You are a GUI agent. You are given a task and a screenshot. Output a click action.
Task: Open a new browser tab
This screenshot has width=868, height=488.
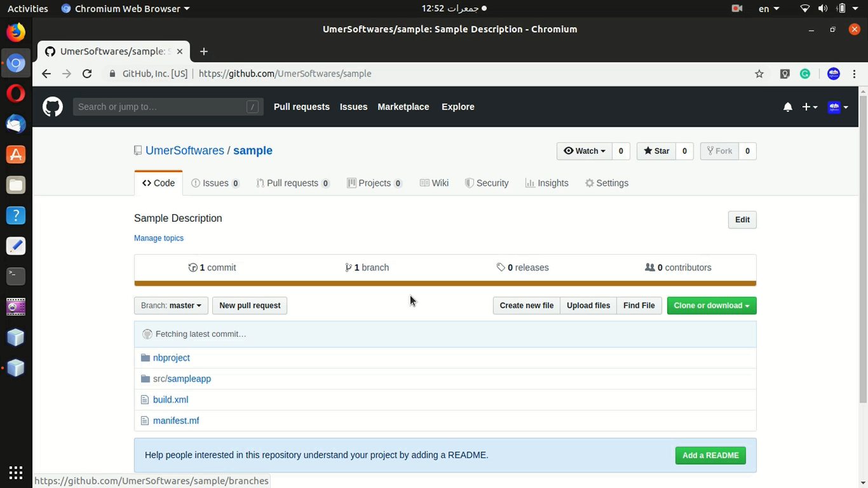[x=203, y=51]
